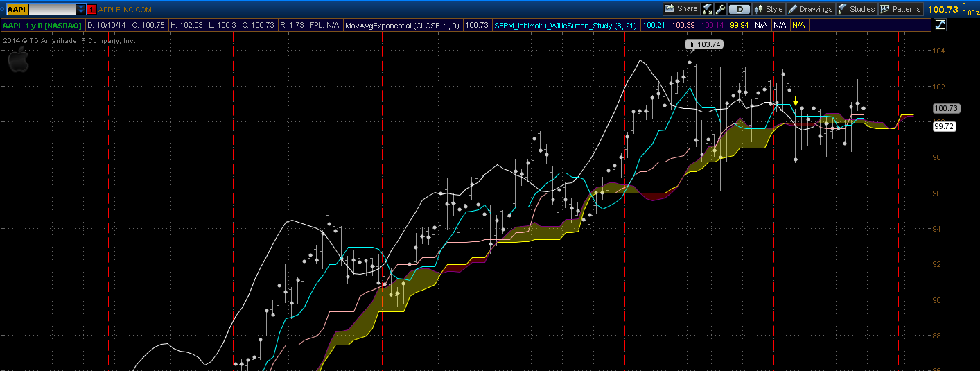Open the Drawings menu
980x371 pixels.
point(810,9)
